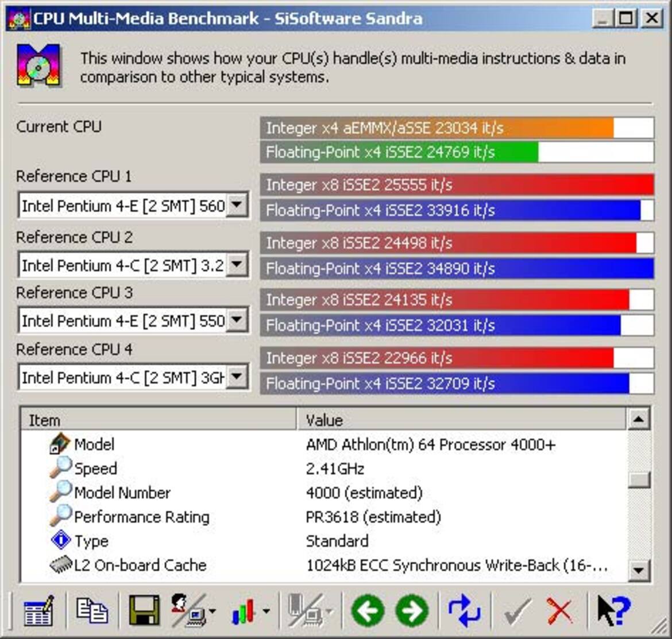Select the Performance Rating row label
This screenshot has height=639, width=672.
pyautogui.click(x=142, y=517)
